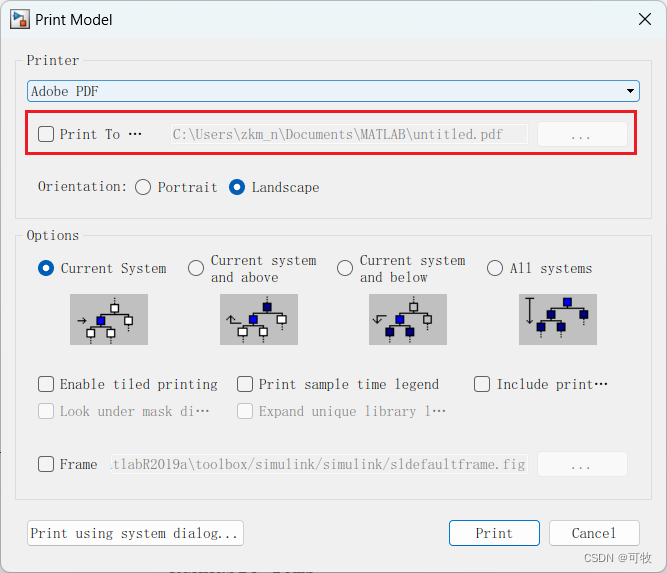This screenshot has width=667, height=573.
Task: Toggle the Include print… checkbox
Action: pos(482,384)
